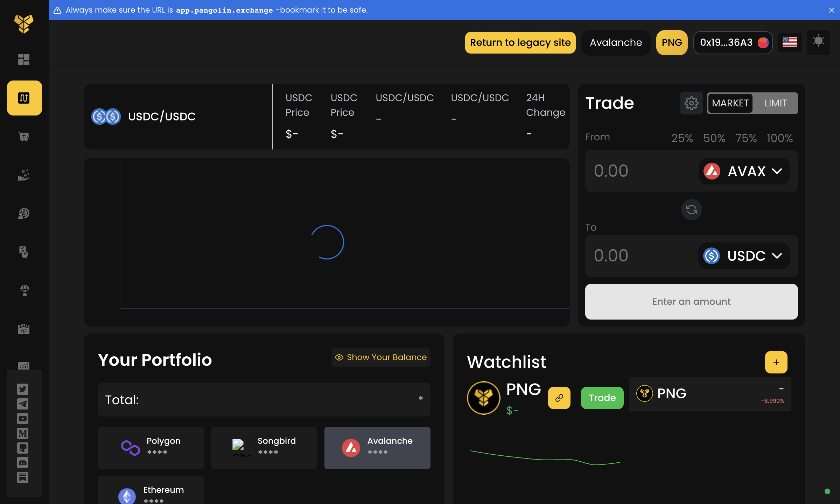Viewport: 840px width, 504px height.
Task: Select 25% of From balance
Action: 682,138
